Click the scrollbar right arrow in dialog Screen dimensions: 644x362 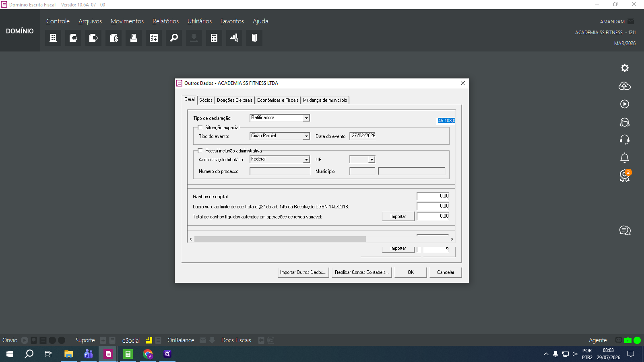point(452,239)
